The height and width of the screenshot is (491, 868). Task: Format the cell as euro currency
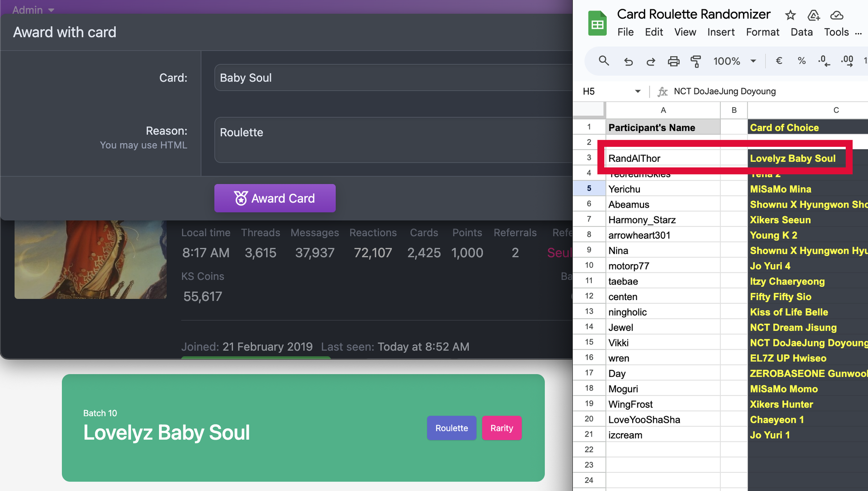pos(779,61)
